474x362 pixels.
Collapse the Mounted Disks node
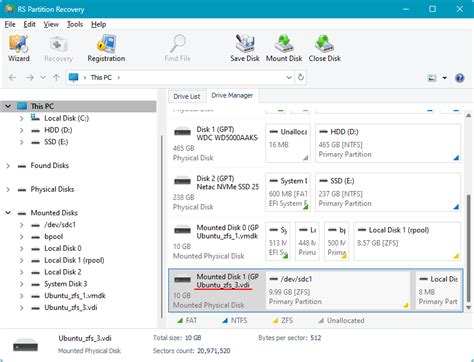click(8, 213)
